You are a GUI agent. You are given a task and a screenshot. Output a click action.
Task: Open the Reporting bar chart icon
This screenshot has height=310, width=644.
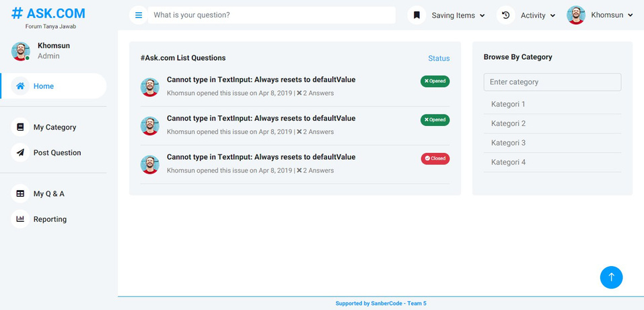click(x=20, y=219)
